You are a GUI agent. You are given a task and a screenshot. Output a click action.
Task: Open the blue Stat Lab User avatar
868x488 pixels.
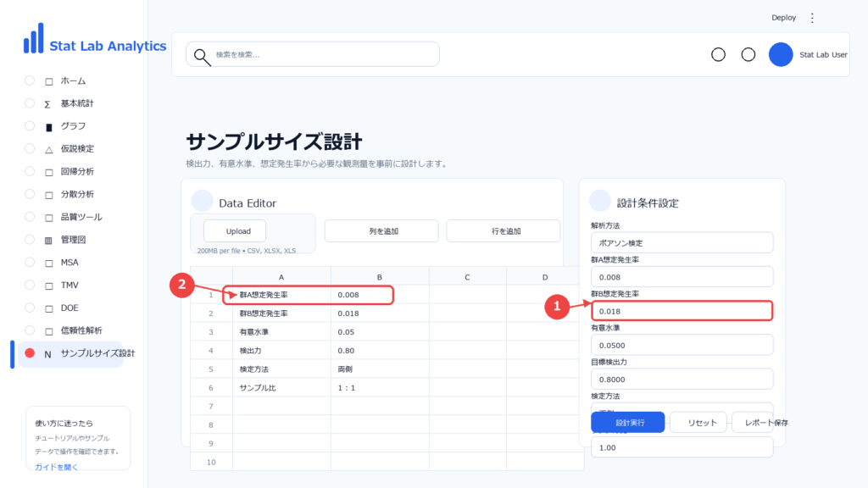click(781, 54)
